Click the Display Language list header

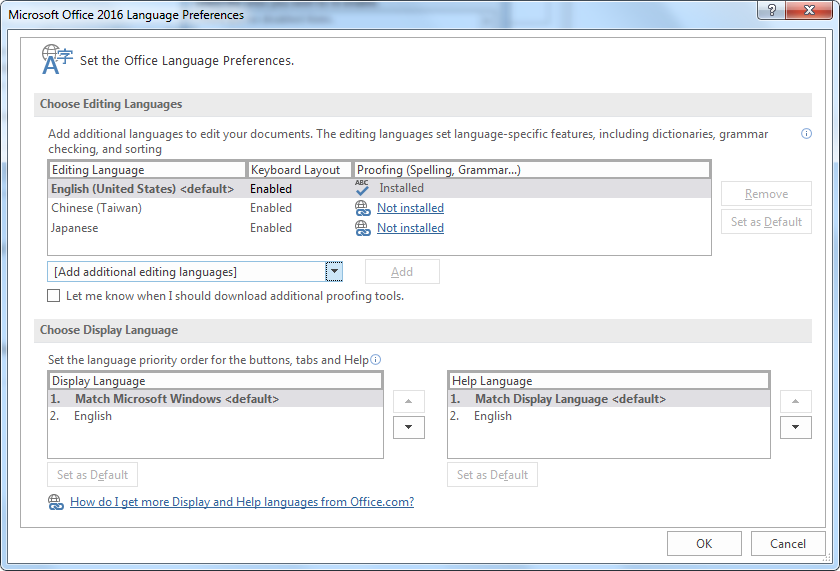215,381
